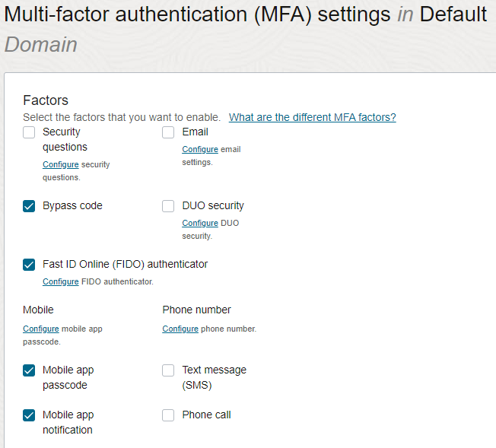Click Configure link for FIDO authenticator

[x=60, y=281]
